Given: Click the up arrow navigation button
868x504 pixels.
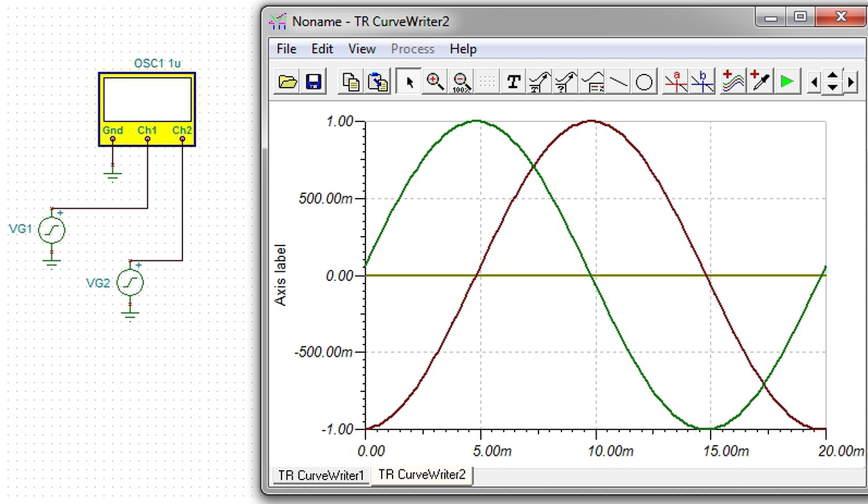Looking at the screenshot, I should tap(832, 76).
